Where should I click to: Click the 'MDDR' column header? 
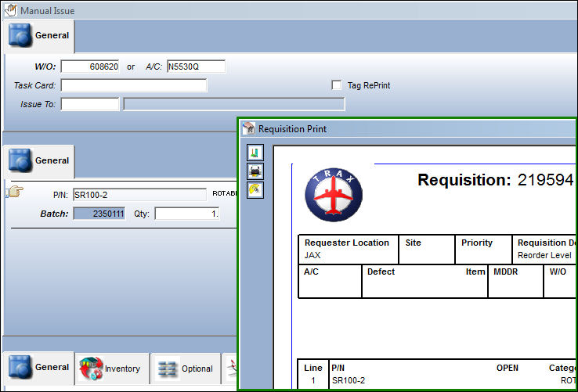[x=506, y=272]
